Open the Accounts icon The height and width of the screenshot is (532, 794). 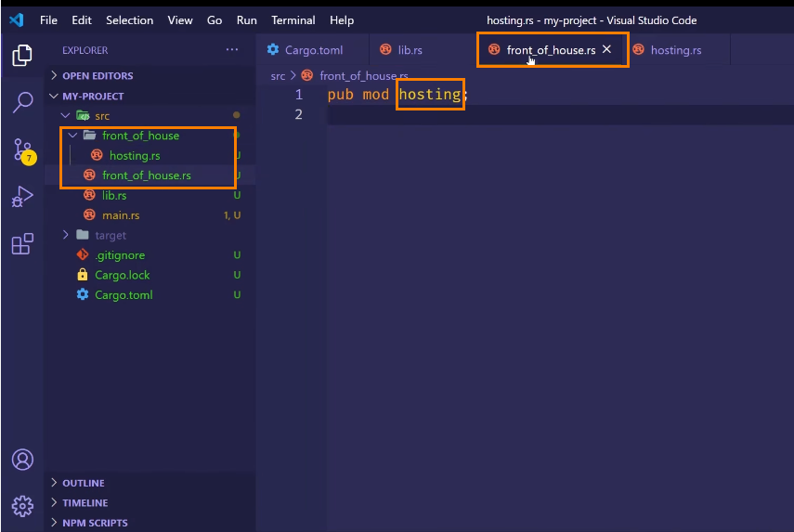point(22,460)
